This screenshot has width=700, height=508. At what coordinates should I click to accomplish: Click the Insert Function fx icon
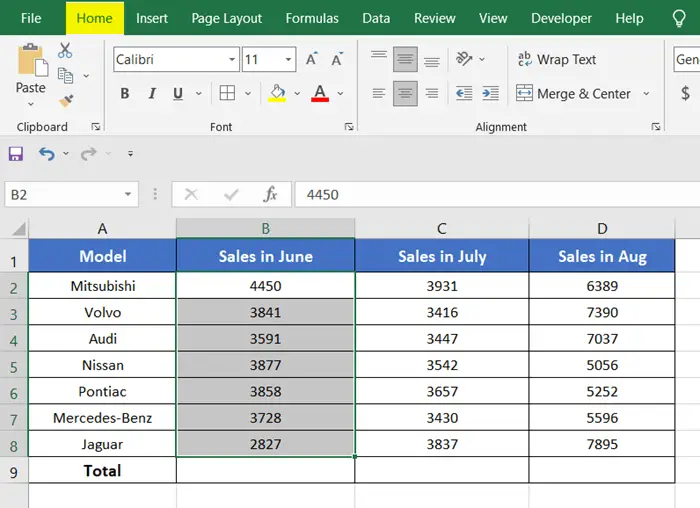(x=270, y=195)
